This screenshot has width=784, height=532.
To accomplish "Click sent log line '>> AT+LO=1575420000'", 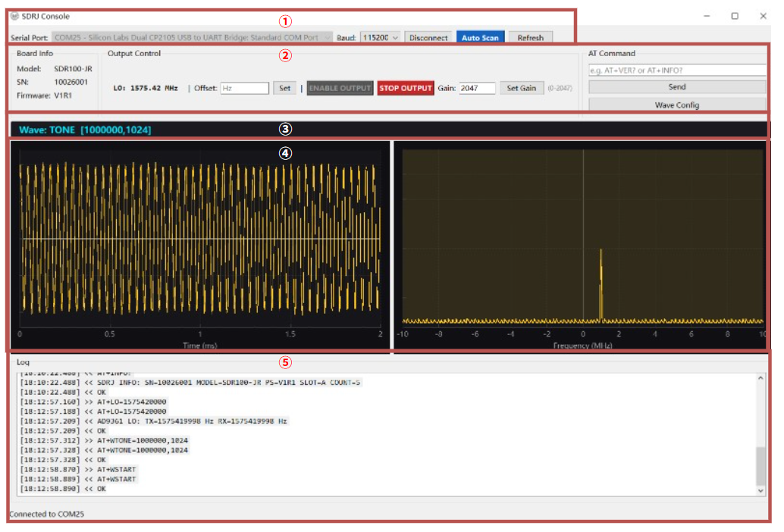I will (93, 402).
